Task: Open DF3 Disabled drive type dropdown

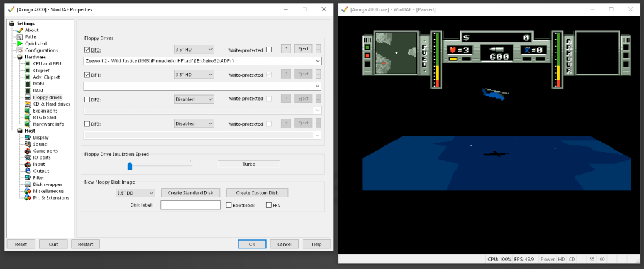Action: click(x=194, y=123)
